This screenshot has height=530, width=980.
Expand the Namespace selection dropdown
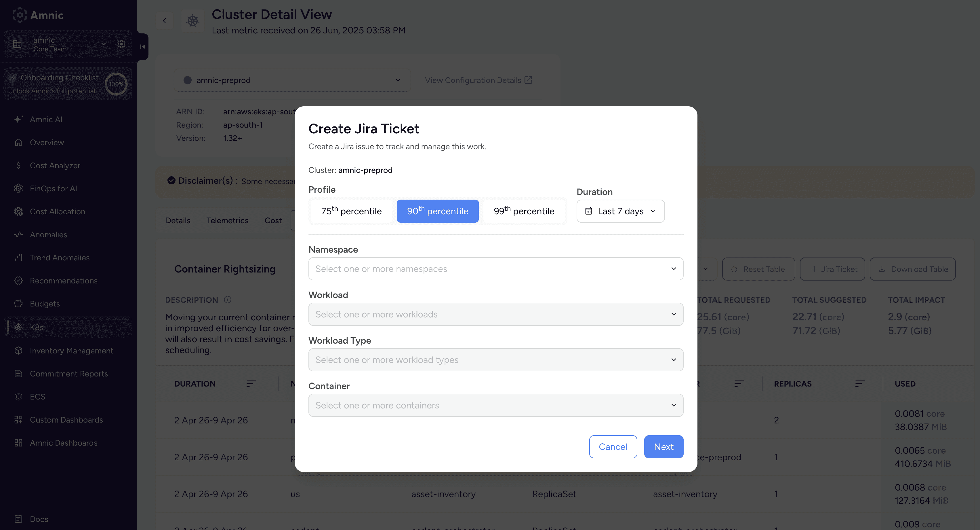495,269
